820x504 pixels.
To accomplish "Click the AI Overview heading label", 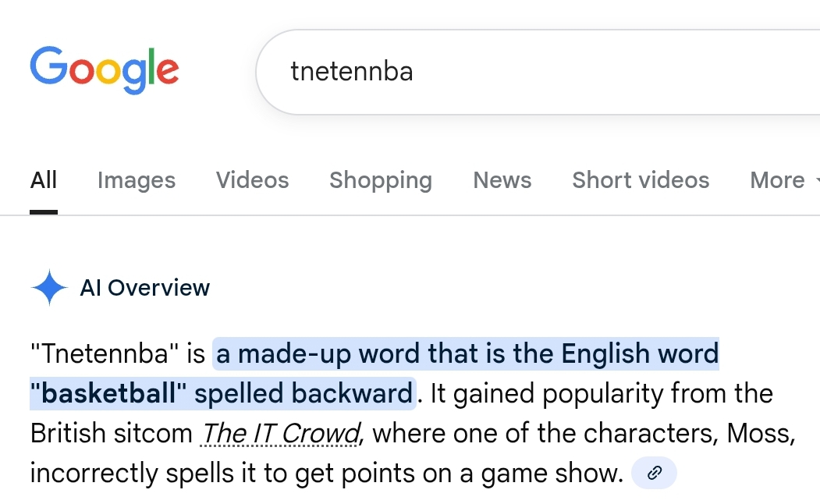I will point(145,288).
